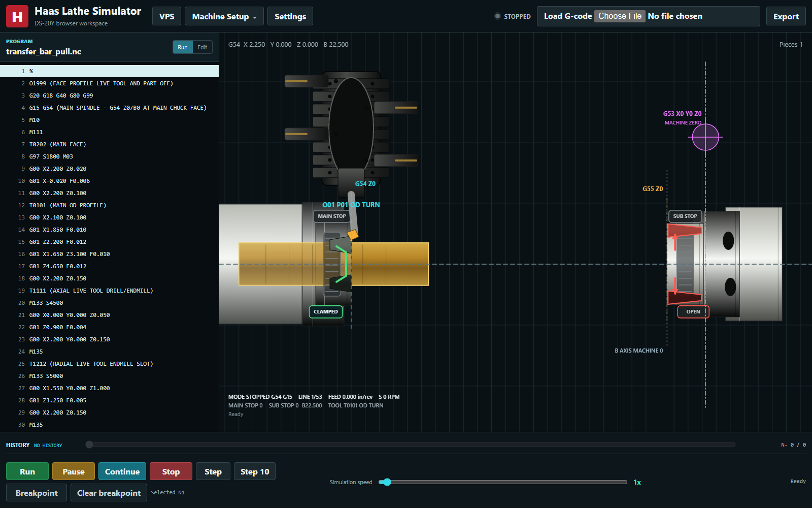Click the Step 10 button

pos(255,471)
